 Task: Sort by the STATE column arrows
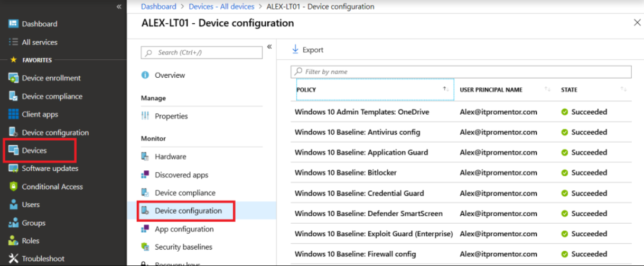[x=624, y=89]
